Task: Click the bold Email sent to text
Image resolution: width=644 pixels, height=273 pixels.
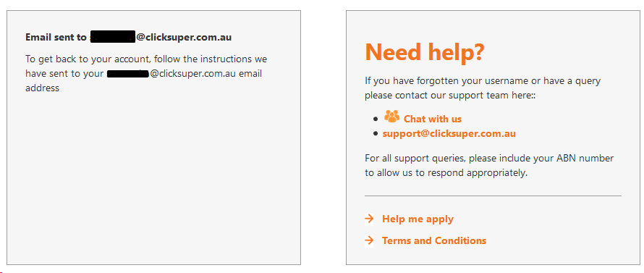Action: [x=56, y=38]
